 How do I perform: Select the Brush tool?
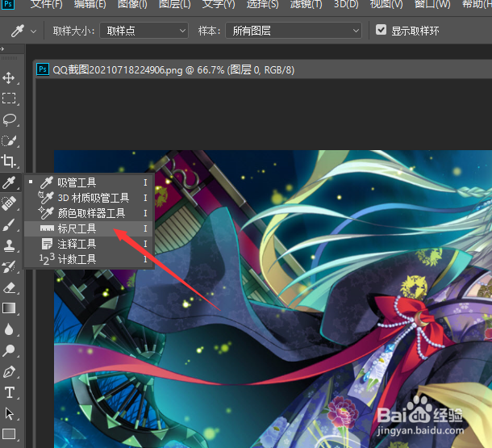[x=9, y=224]
